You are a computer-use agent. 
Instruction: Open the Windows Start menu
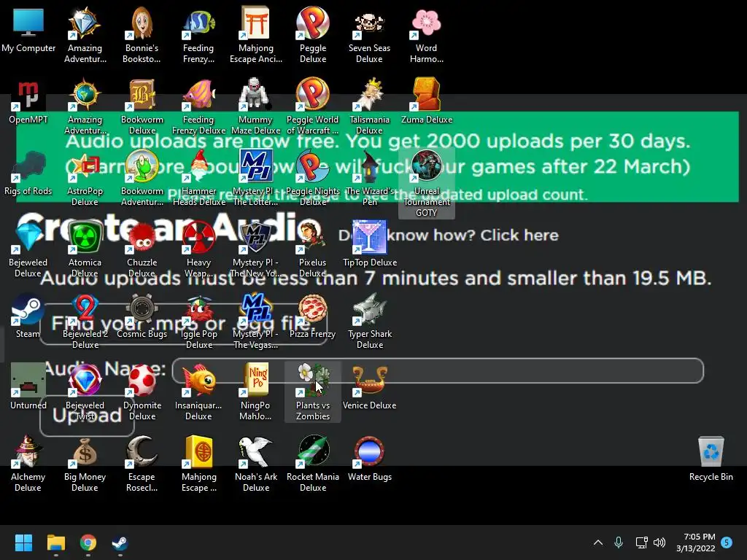(x=23, y=542)
